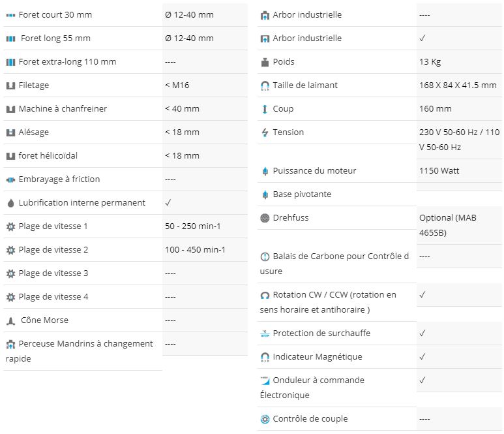
Task: Click the Protection de surchauffe icon
Action: [265, 333]
